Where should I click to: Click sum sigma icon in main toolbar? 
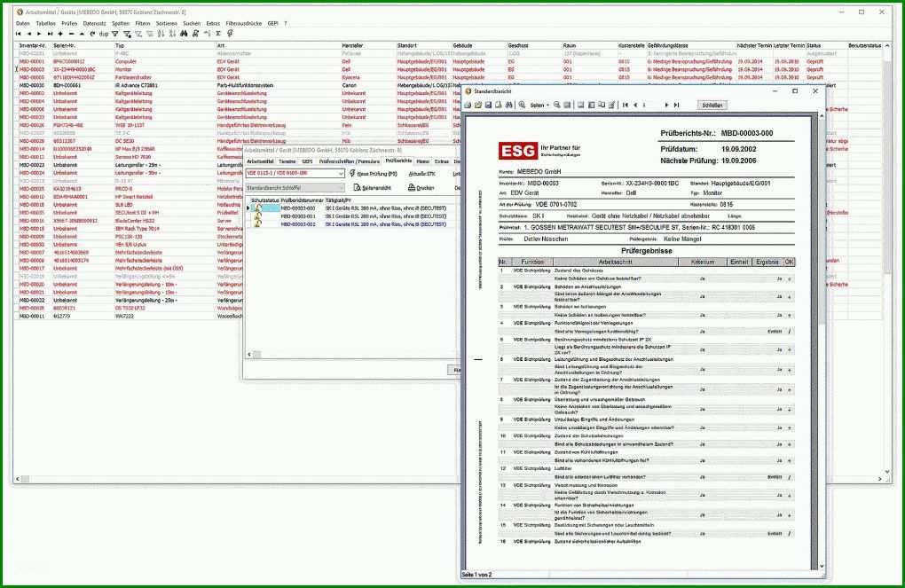coord(218,34)
